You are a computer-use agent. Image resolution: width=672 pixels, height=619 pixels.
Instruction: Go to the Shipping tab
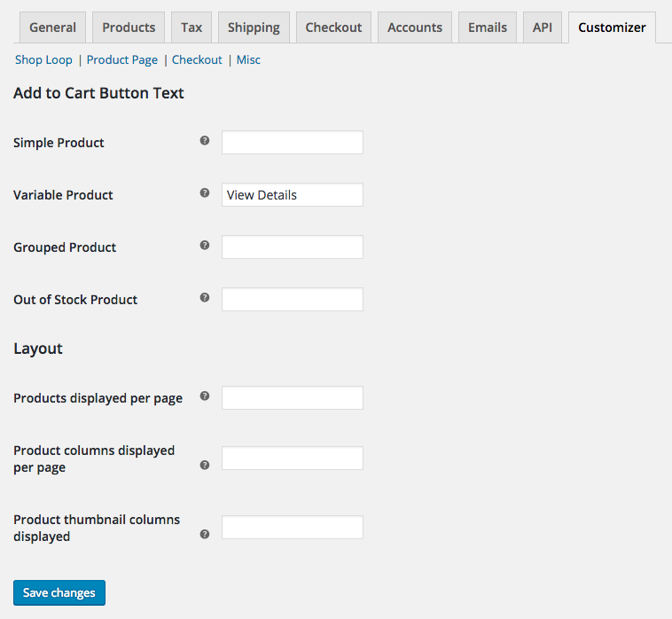pos(254,27)
